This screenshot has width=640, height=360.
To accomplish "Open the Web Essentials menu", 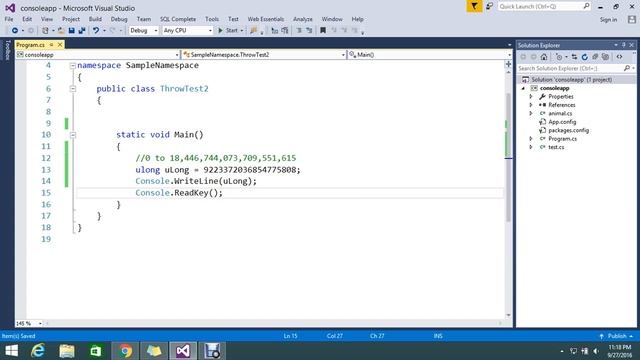I will tap(266, 19).
